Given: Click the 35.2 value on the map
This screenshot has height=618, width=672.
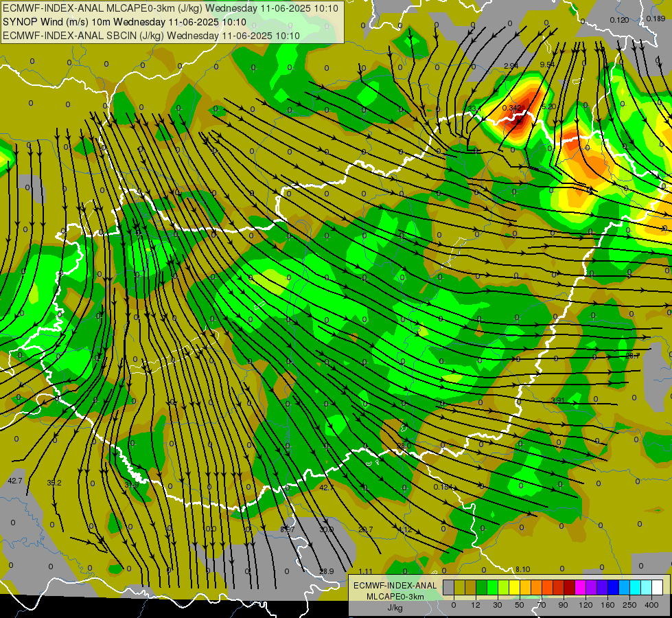Looking at the screenshot, I should (x=54, y=483).
